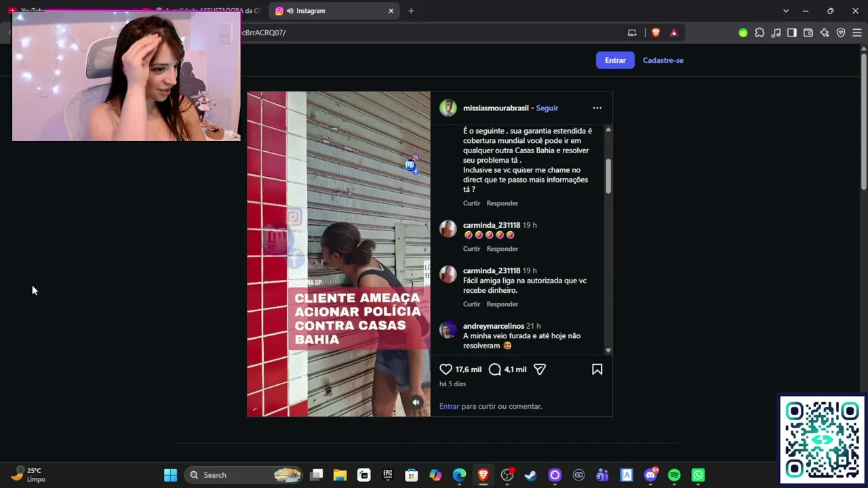Viewport: 868px width, 488px height.
Task: Open Brave Shields lion icon in address bar
Action: tap(656, 33)
